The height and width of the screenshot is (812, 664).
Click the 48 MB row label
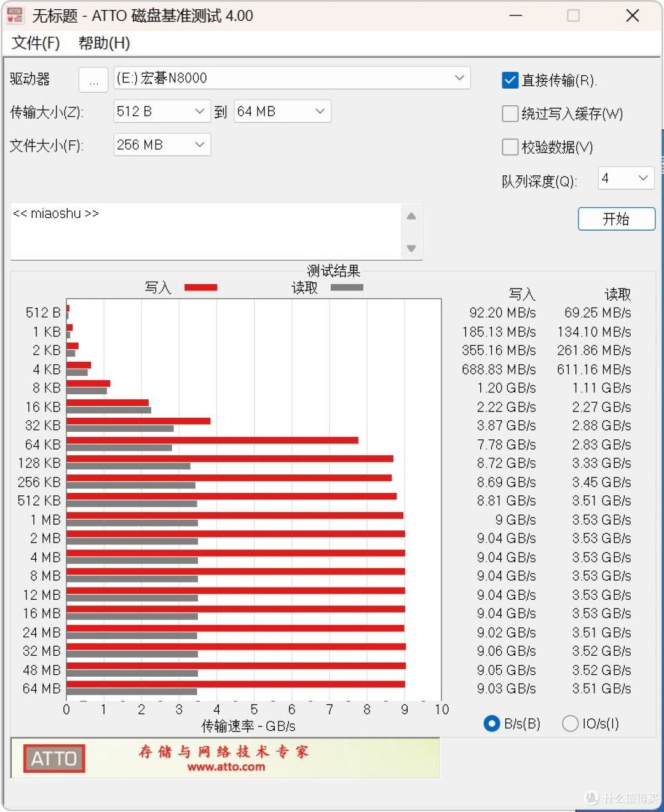pyautogui.click(x=42, y=670)
